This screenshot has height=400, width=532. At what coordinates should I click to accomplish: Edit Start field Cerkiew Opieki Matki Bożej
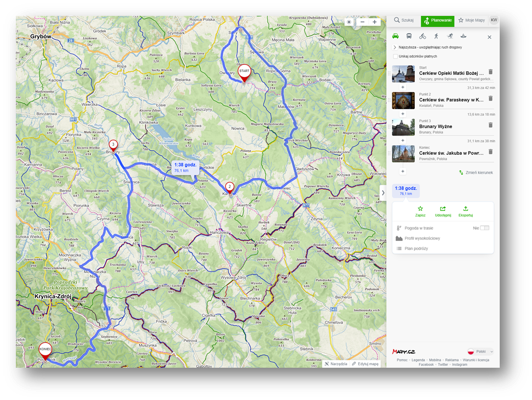(451, 73)
